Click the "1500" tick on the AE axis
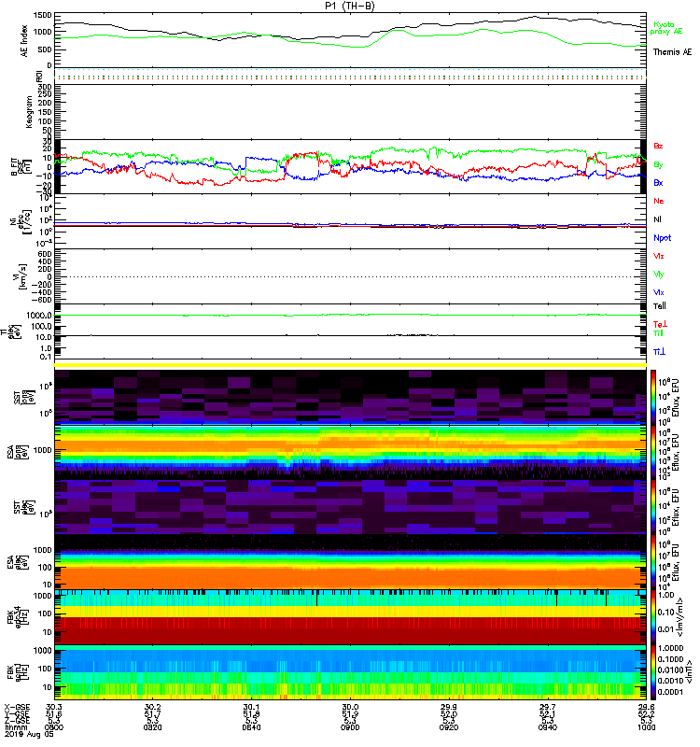This screenshot has width=700, height=747. [43, 15]
